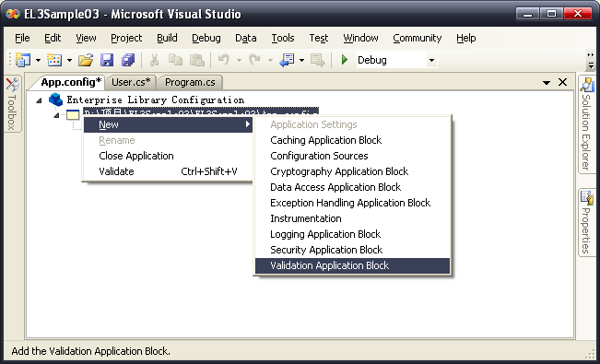Open the Build menu
The image size is (600, 364).
tap(167, 38)
